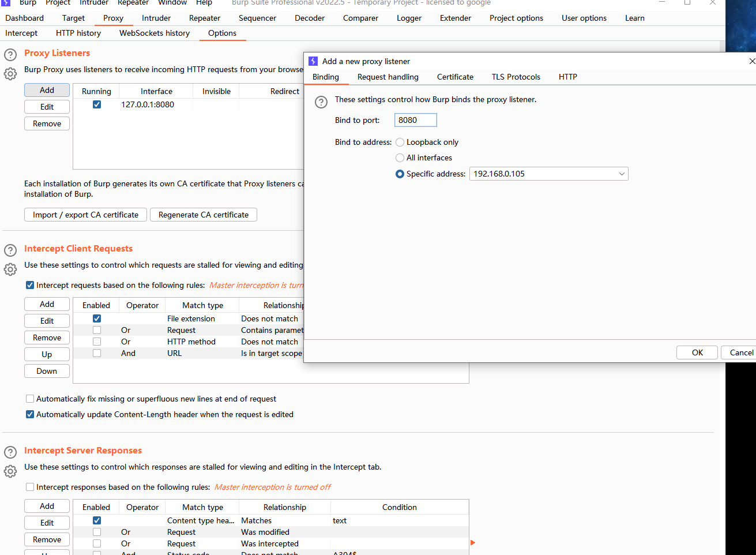Toggle Running checkbox for the 127.0.0.1:8080 listener
The height and width of the screenshot is (555, 756).
97,104
